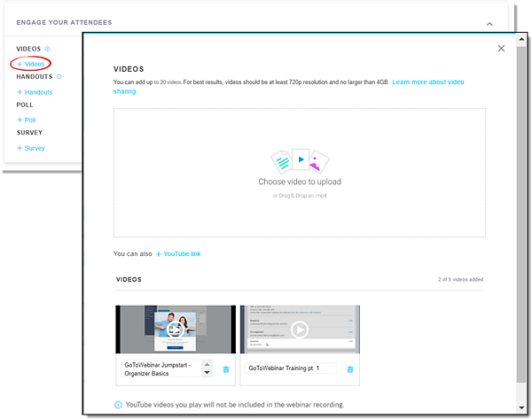Add a YouTube link
Image resolution: width=532 pixels, height=419 pixels.
178,254
